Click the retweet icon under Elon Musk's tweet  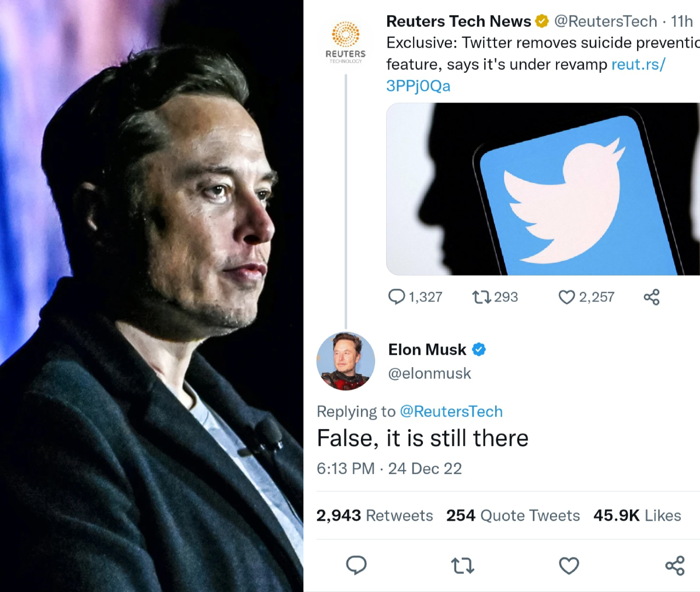pos(462,565)
